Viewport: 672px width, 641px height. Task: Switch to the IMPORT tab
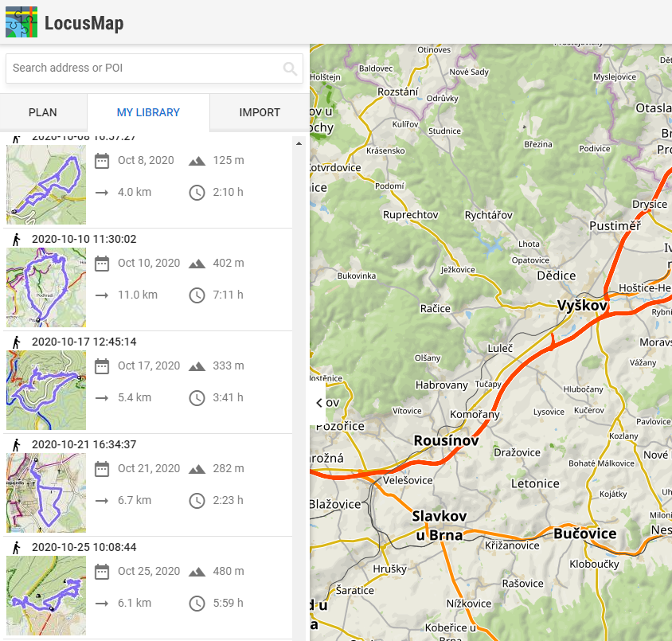[x=260, y=112]
